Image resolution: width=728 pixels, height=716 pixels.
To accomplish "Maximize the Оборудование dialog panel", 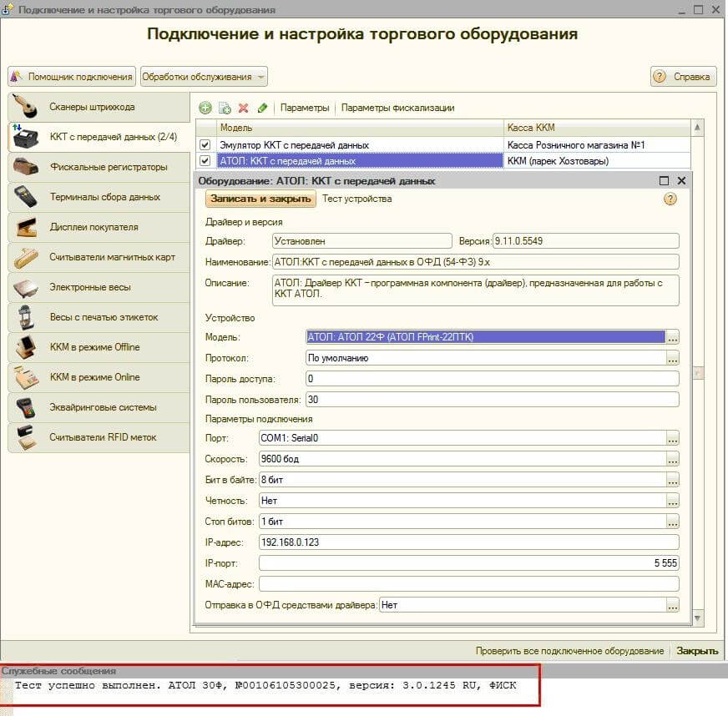I will click(664, 181).
